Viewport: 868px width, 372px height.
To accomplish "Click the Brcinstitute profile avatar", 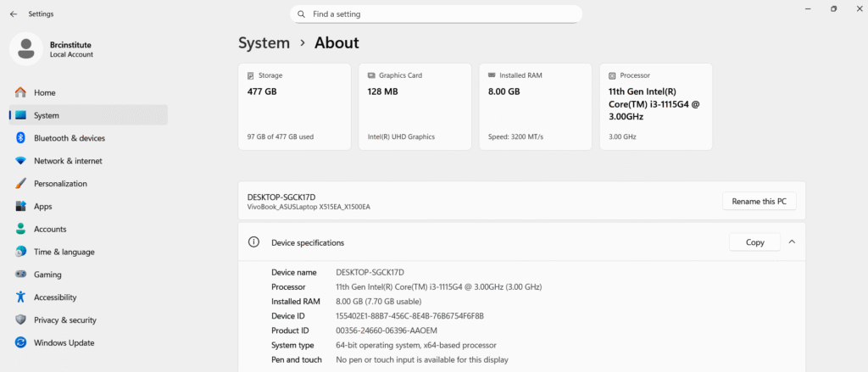I will (26, 48).
